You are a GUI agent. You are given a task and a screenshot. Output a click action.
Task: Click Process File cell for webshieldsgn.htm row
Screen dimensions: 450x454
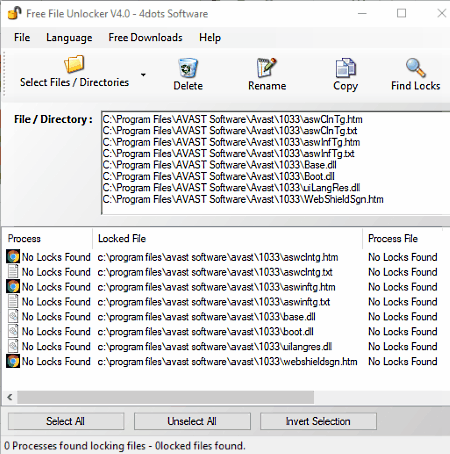403,361
